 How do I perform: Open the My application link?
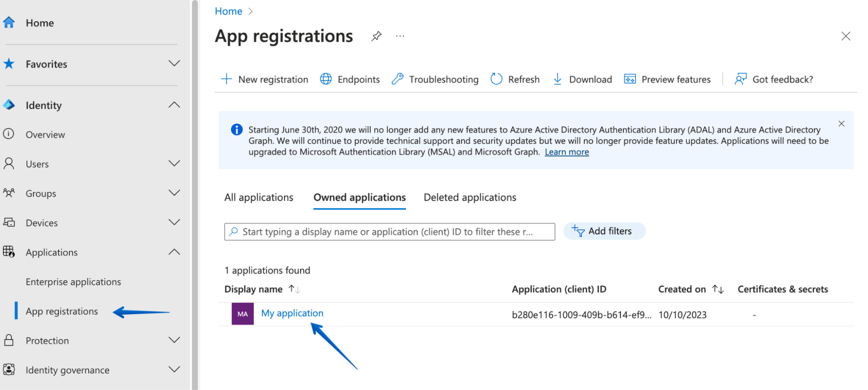[x=292, y=313]
